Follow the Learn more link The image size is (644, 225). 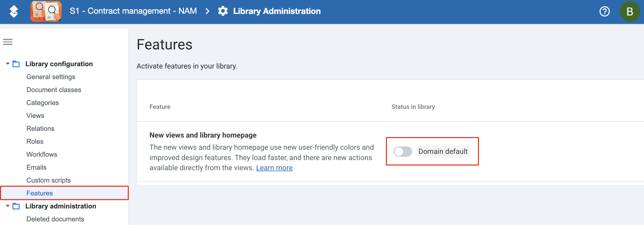pos(274,168)
